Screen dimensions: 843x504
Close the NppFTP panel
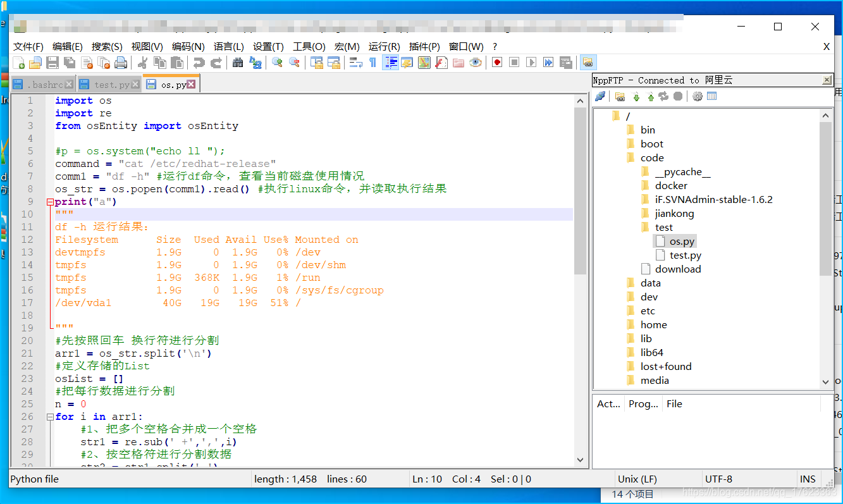click(827, 80)
